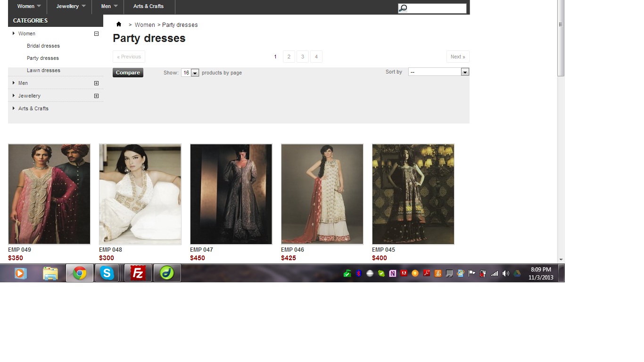Expand the Jewellery category in sidebar
Viewport: 644px width, 362px height.
click(x=96, y=96)
